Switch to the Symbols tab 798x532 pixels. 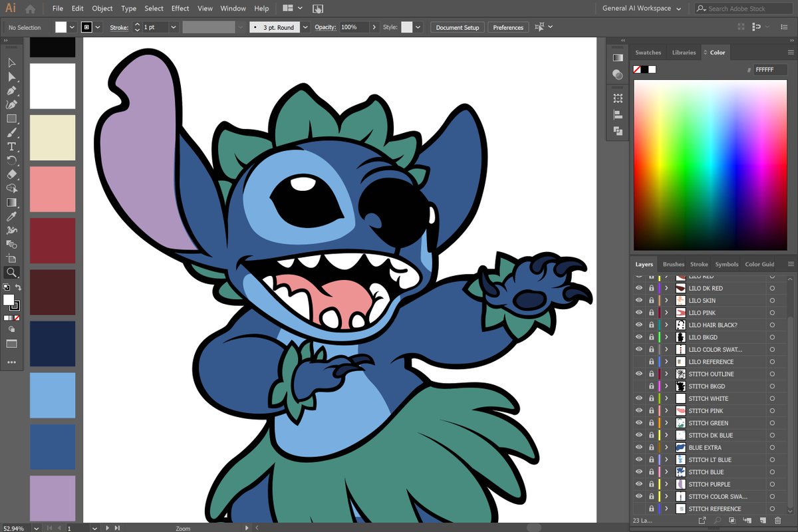(x=726, y=264)
